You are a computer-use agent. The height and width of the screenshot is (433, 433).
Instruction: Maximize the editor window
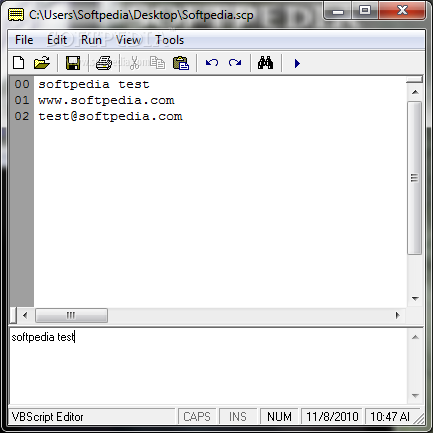(x=365, y=11)
